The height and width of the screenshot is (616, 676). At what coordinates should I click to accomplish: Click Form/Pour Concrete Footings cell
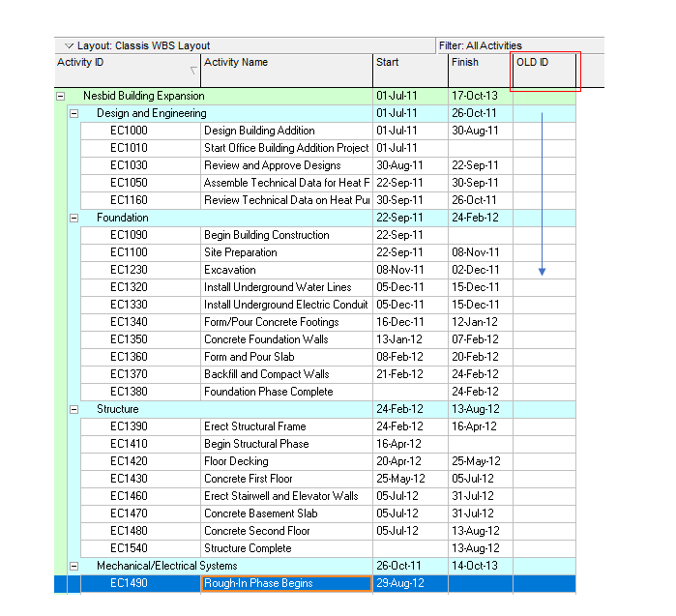pos(286,322)
